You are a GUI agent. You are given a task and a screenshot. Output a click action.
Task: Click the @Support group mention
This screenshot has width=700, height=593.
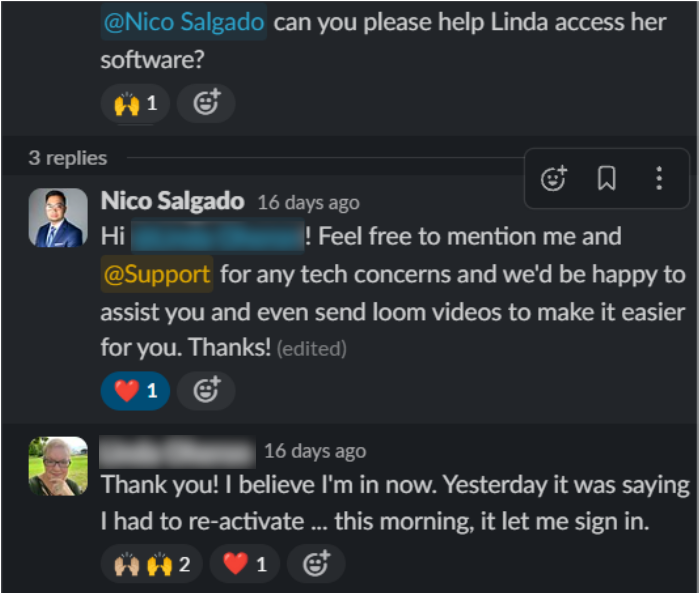[157, 274]
